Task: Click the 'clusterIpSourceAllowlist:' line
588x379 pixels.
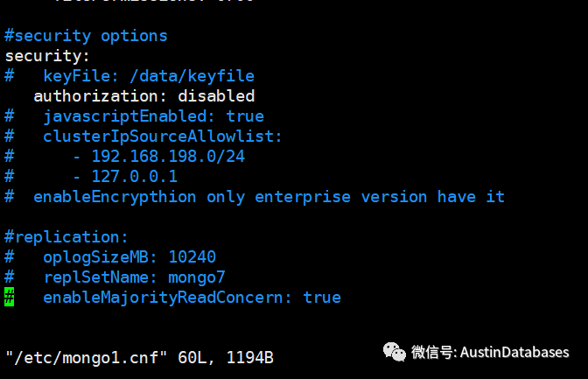Action: click(162, 136)
